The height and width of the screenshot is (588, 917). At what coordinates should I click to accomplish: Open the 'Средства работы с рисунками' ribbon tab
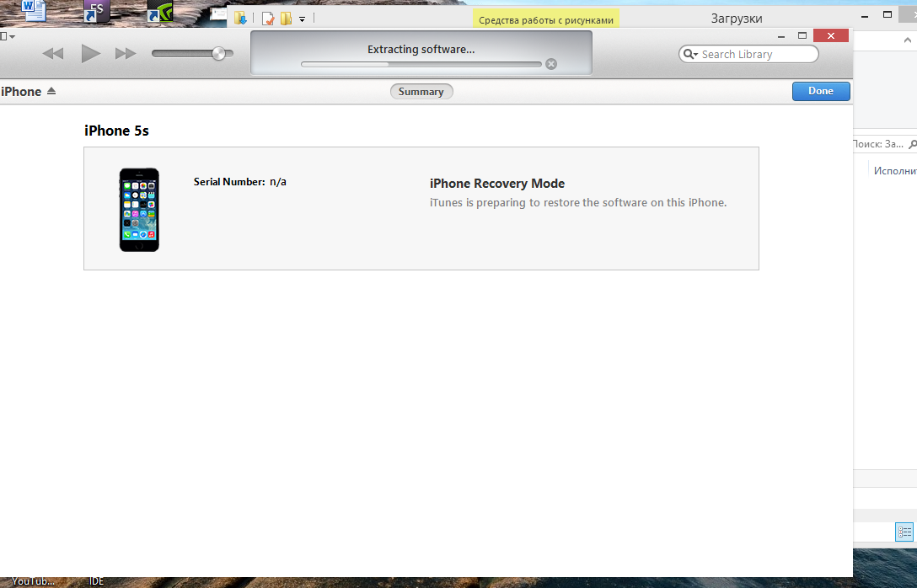546,20
